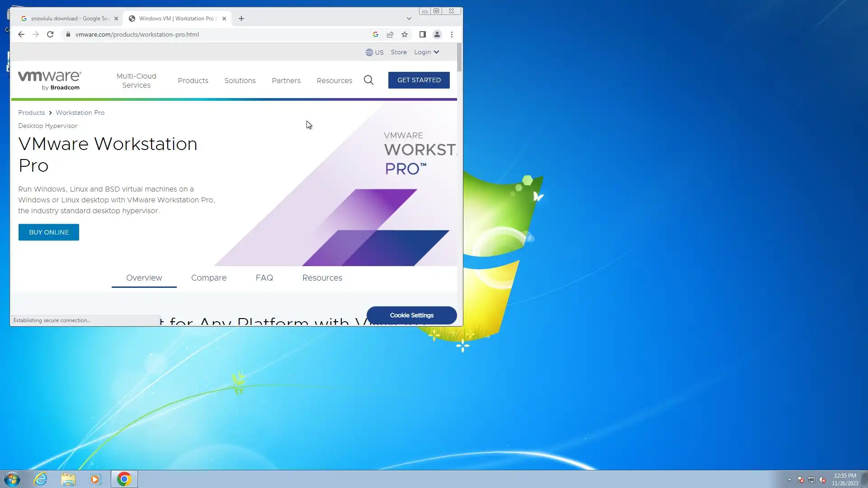Expand the Login dropdown
Screen dimensions: 868x488
[x=426, y=52]
